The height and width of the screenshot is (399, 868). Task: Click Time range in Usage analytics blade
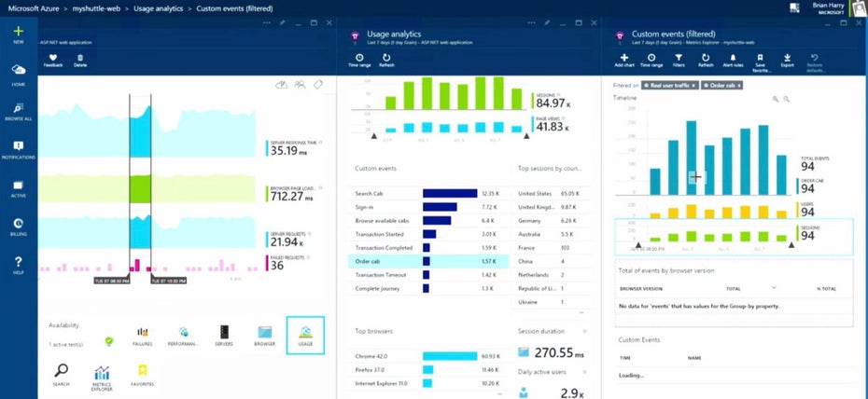(359, 60)
